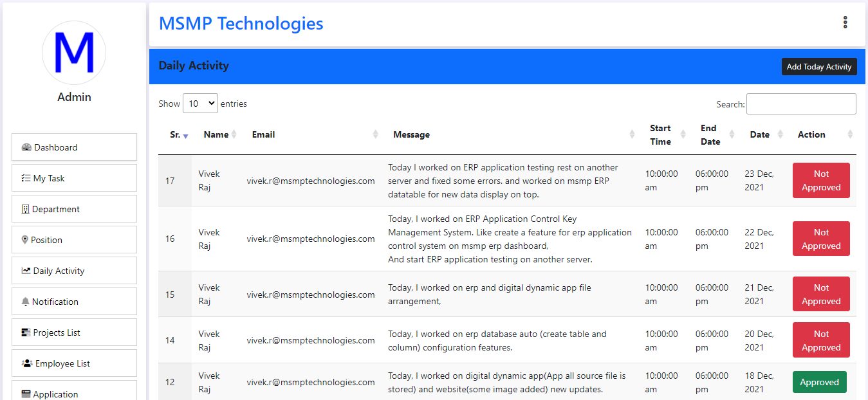Screen dimensions: 868x400
Task: Sort by Date column arrows
Action: point(780,134)
